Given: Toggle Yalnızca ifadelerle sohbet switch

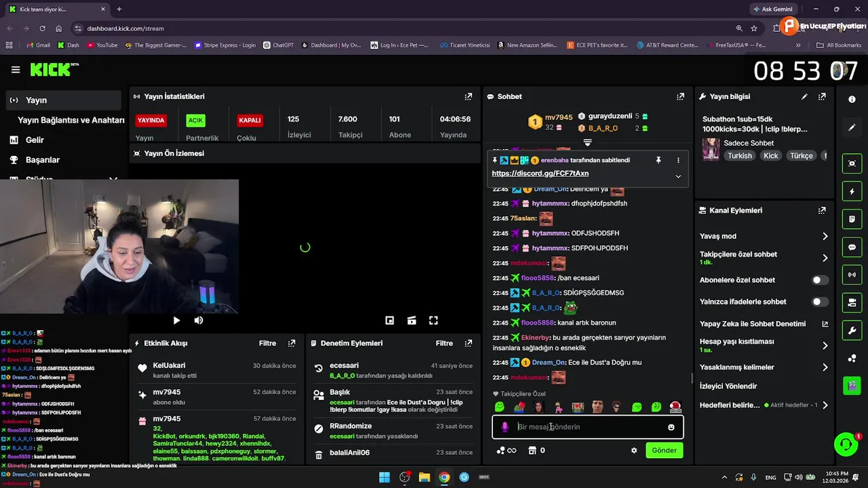Looking at the screenshot, I should (x=820, y=302).
